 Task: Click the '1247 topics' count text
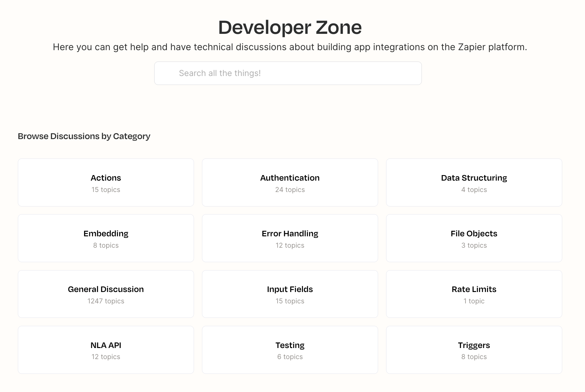tap(106, 301)
